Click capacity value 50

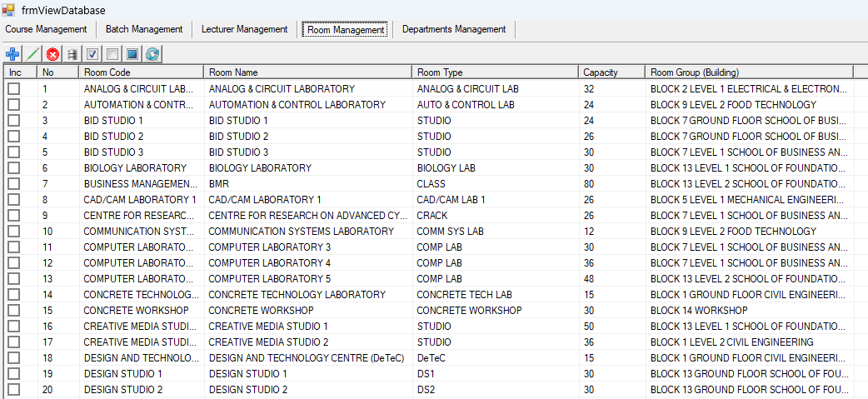coord(590,326)
